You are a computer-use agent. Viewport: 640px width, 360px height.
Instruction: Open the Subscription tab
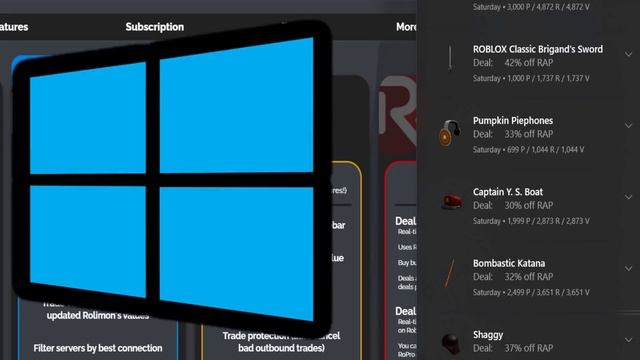coord(155,27)
